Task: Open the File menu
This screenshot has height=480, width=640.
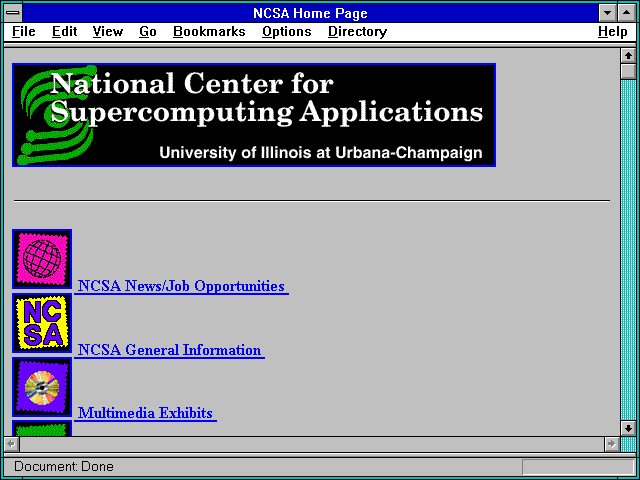Action: pyautogui.click(x=24, y=32)
